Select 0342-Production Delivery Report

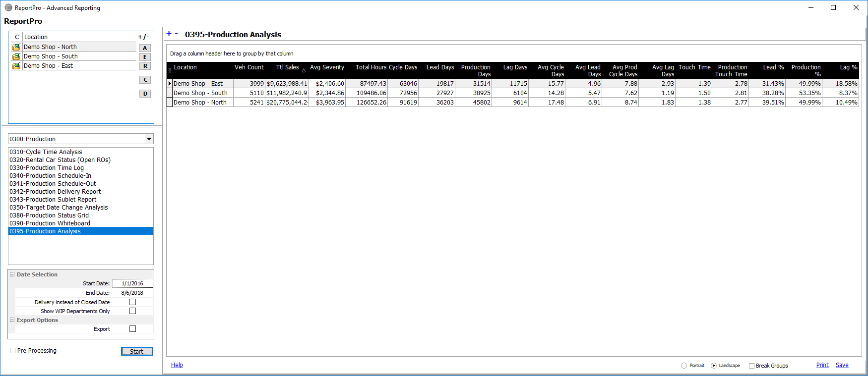[x=81, y=192]
